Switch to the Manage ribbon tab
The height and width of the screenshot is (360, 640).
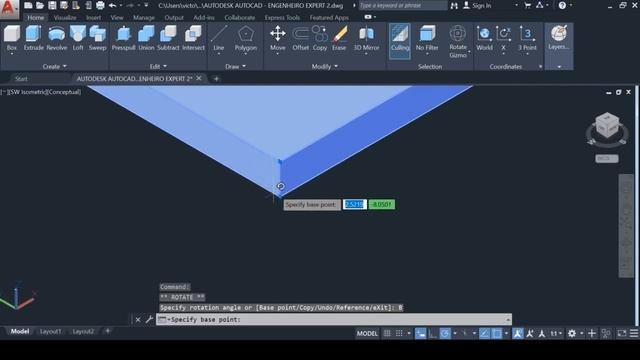[144, 18]
